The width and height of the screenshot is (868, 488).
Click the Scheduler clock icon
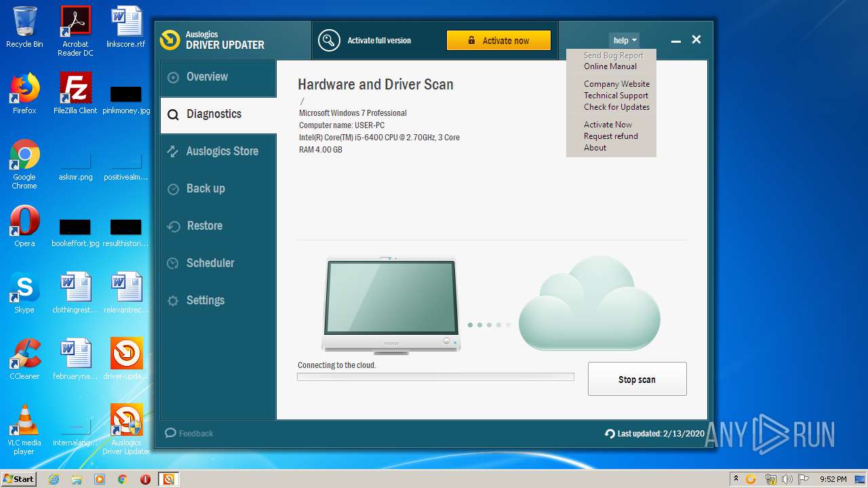(174, 264)
